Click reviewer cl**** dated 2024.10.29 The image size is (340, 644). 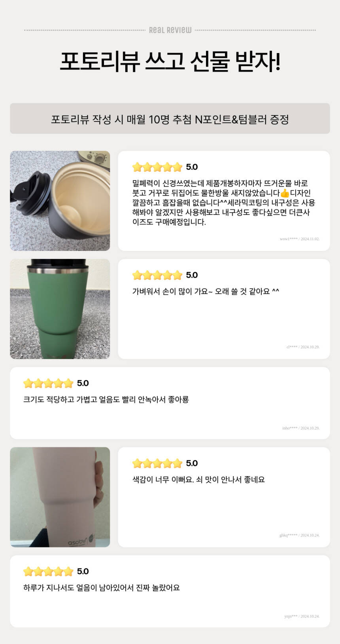(x=303, y=347)
